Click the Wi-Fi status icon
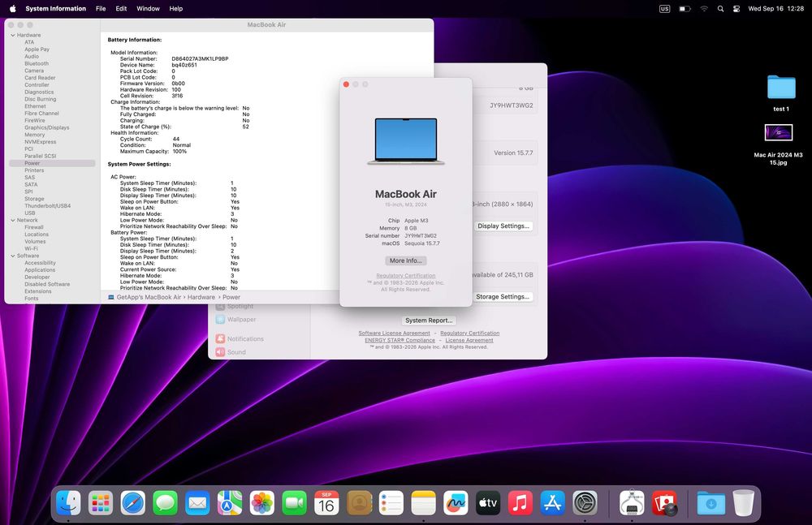This screenshot has height=525, width=812. 704,9
